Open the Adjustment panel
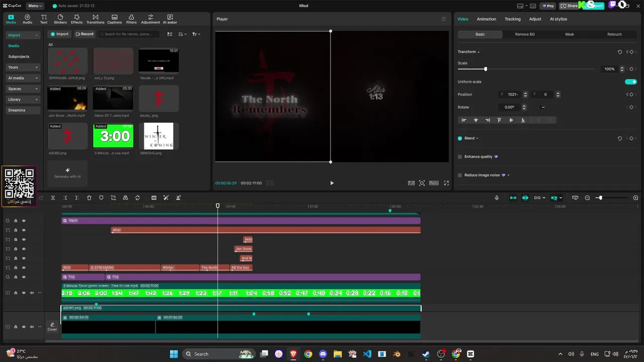 click(150, 19)
